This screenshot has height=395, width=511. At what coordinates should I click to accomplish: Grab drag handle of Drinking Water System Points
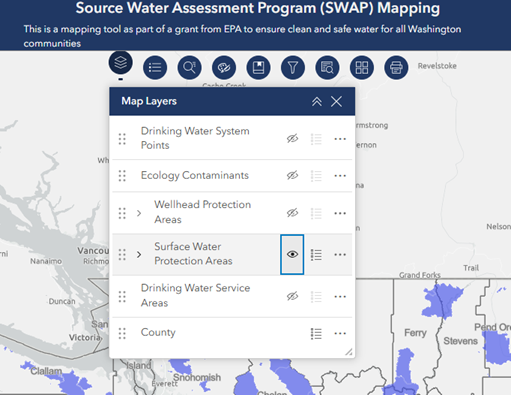click(122, 139)
